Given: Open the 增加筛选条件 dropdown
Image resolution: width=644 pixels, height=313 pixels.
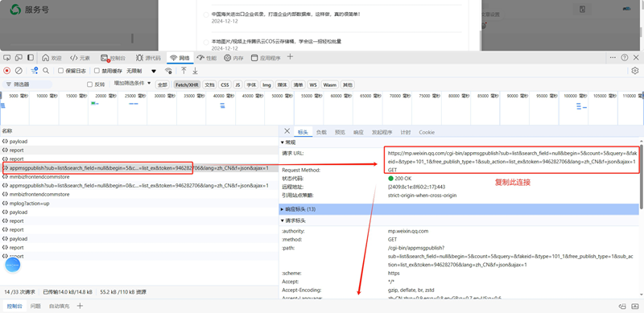Looking at the screenshot, I should click(x=132, y=84).
